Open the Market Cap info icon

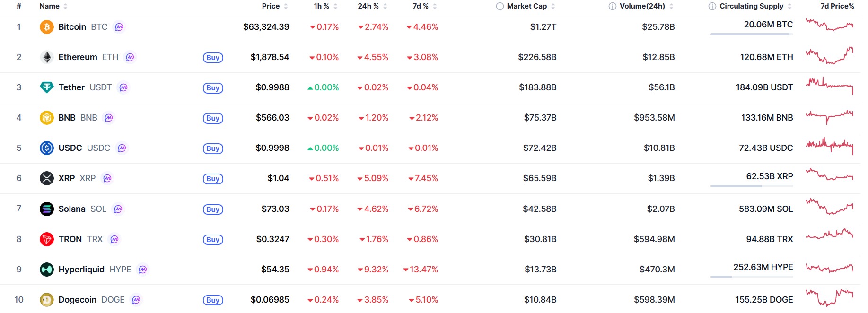(x=500, y=6)
